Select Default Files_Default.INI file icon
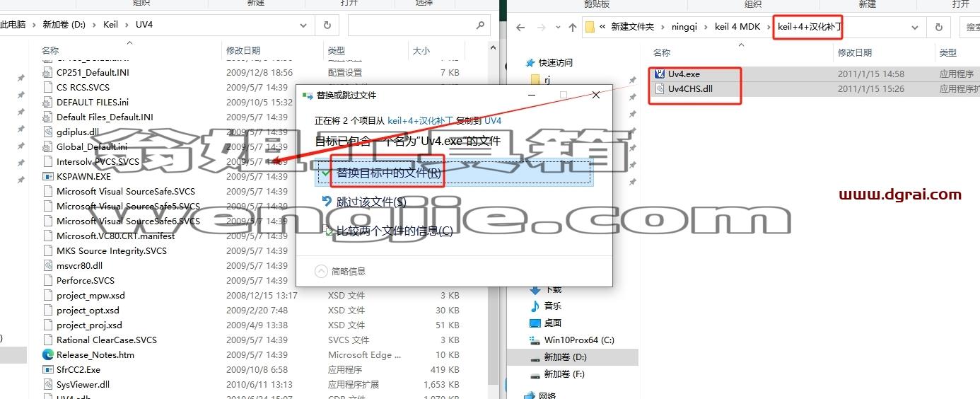Screen dimensions: 980x399 [47, 117]
